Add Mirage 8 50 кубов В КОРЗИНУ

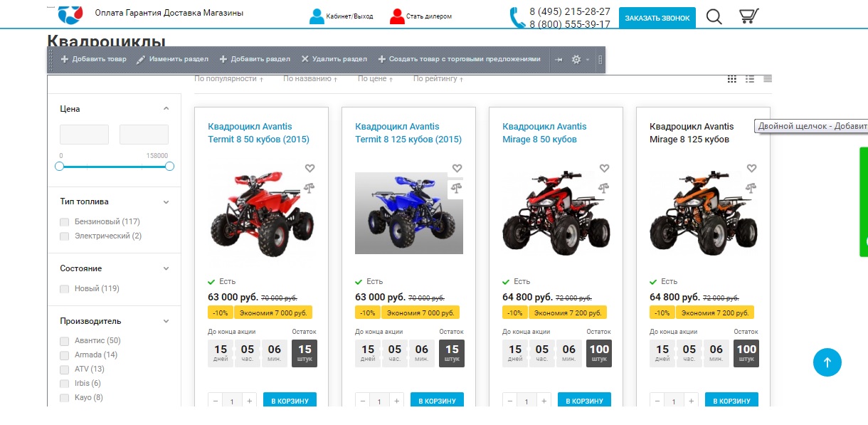[584, 402]
